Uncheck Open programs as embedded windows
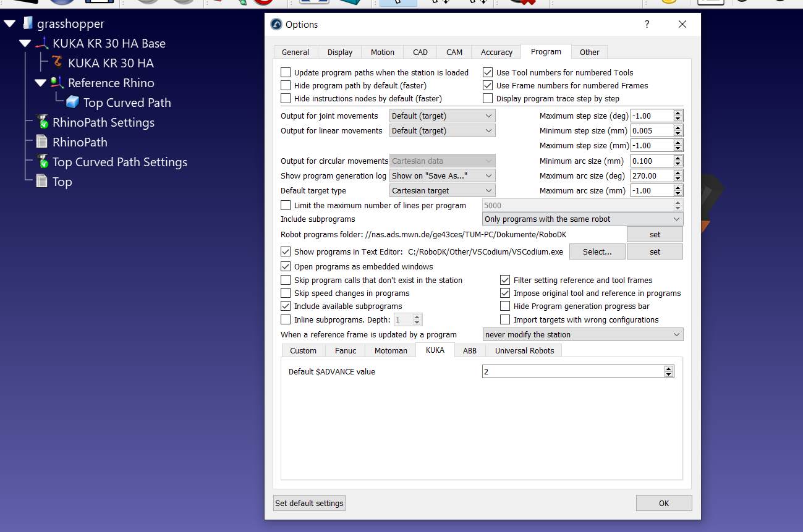The width and height of the screenshot is (803, 532). pyautogui.click(x=286, y=267)
